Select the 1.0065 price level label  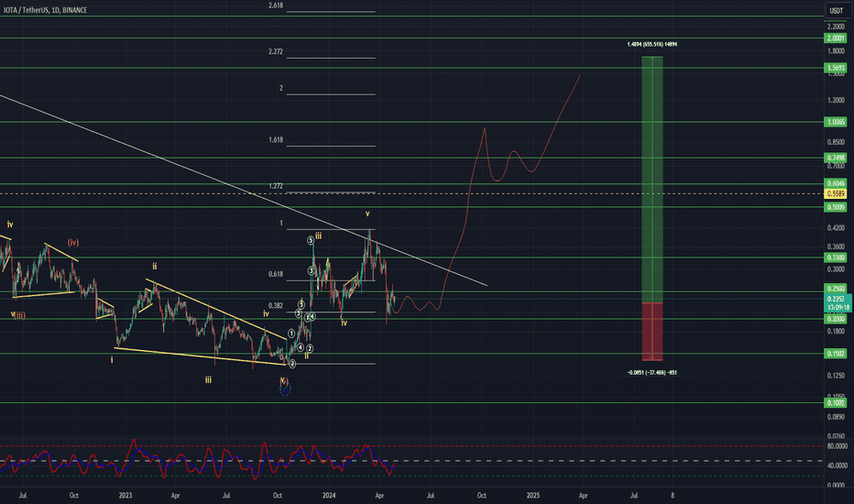(x=836, y=122)
